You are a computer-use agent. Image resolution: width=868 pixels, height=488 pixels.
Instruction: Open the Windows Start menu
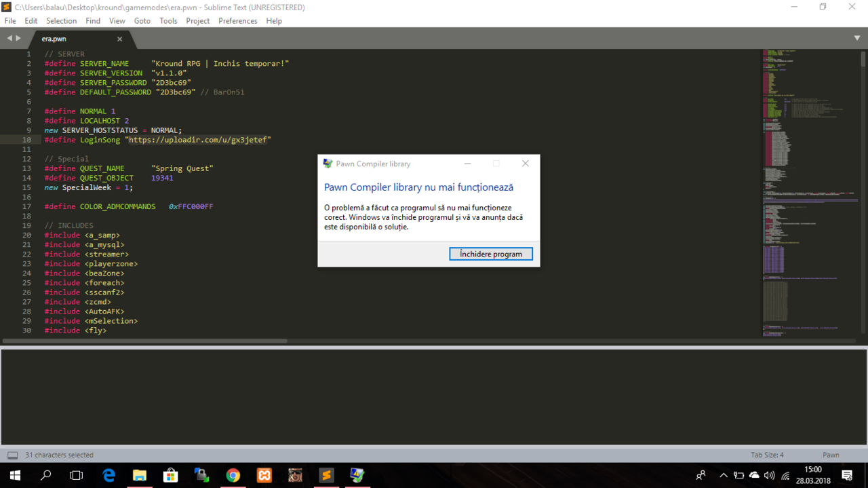[15, 476]
